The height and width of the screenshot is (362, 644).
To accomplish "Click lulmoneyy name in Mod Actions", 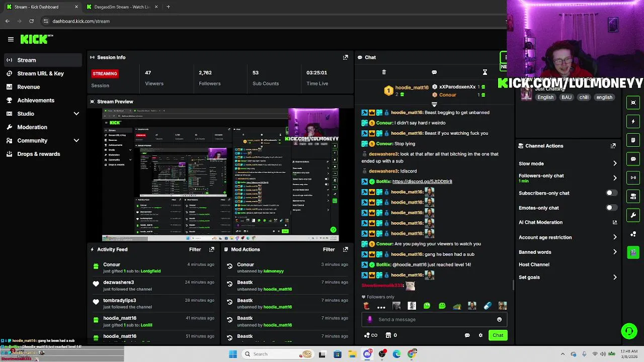I will [x=274, y=271].
